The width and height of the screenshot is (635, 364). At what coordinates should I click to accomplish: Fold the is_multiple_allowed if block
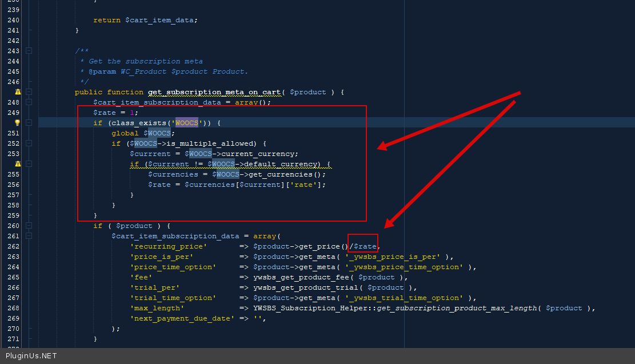[x=29, y=143]
